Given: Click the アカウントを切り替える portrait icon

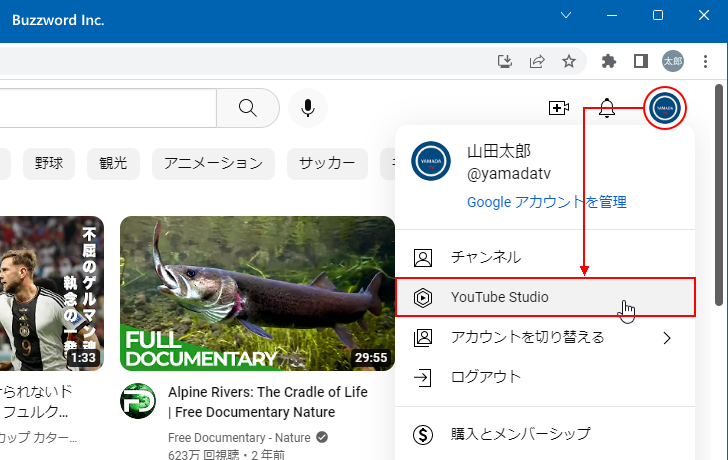Looking at the screenshot, I should [x=422, y=338].
